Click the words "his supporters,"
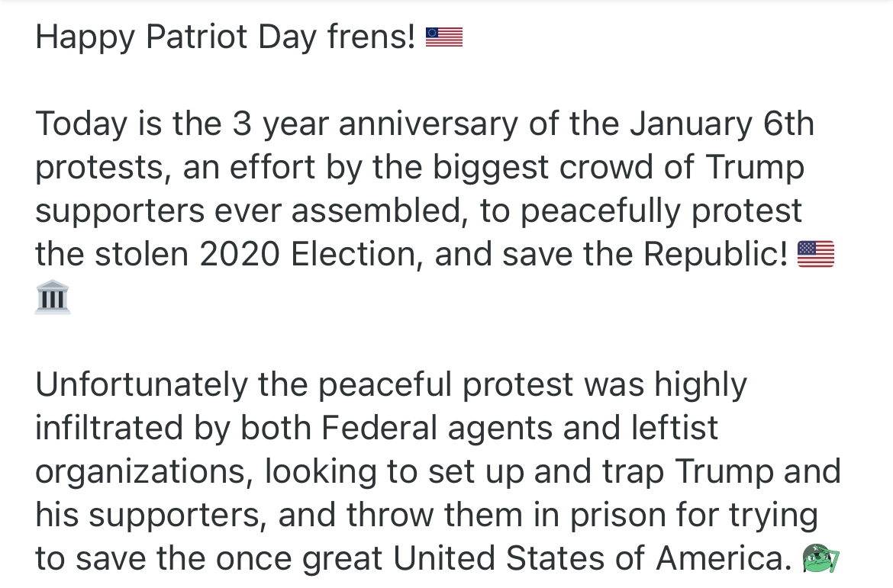The width and height of the screenshot is (893, 588). click(150, 516)
